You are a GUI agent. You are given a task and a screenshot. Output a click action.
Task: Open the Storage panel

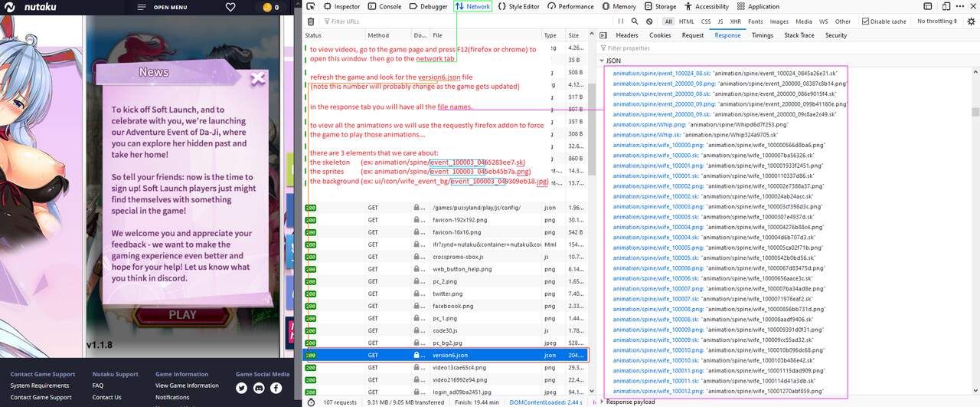click(659, 6)
